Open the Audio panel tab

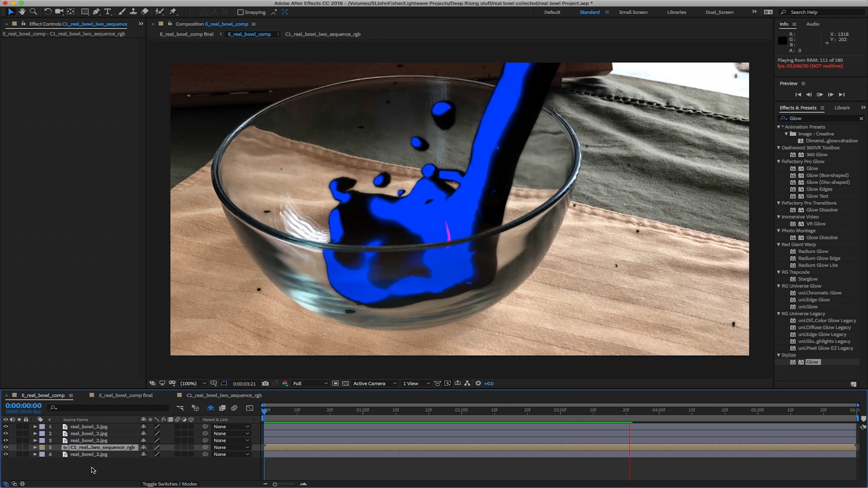click(812, 24)
